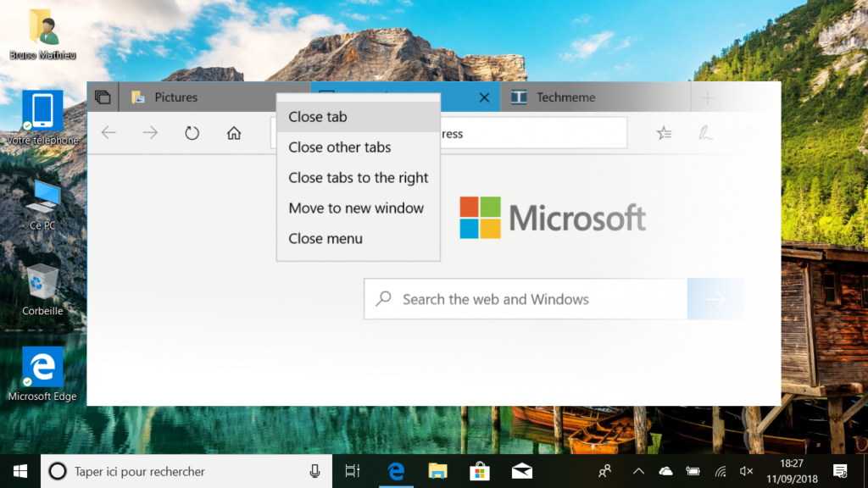The image size is (868, 488).
Task: Open the Favorites hub star icon
Action: pyautogui.click(x=664, y=133)
